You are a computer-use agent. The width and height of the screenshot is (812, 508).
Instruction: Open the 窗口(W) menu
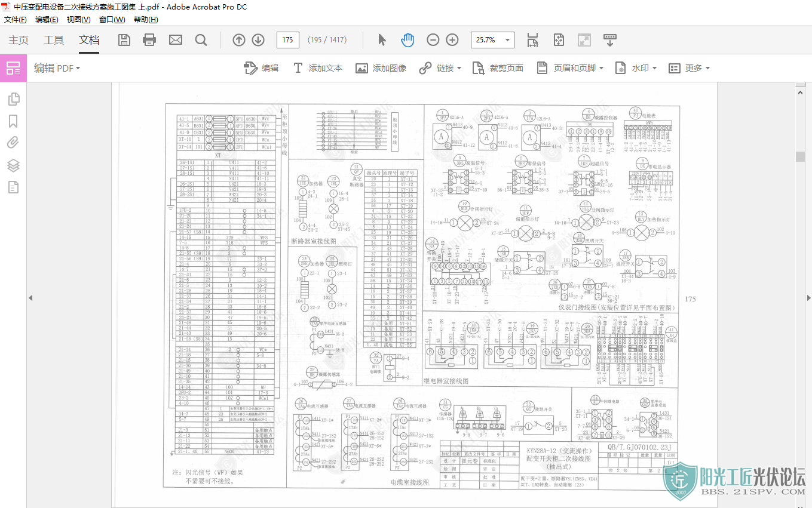[112, 20]
